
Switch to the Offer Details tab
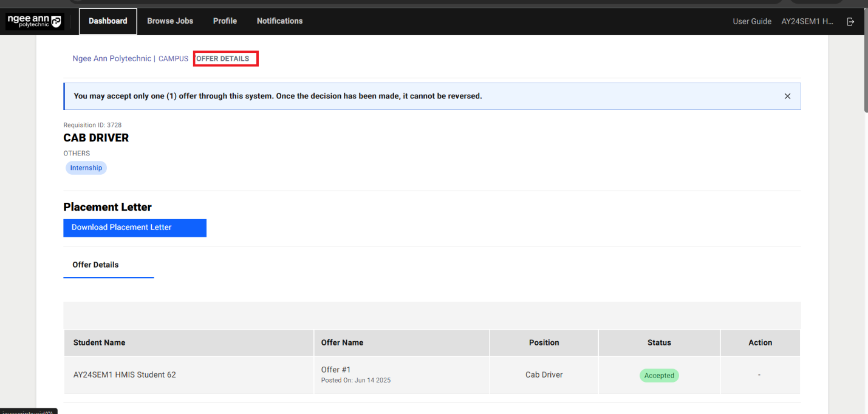pos(96,265)
